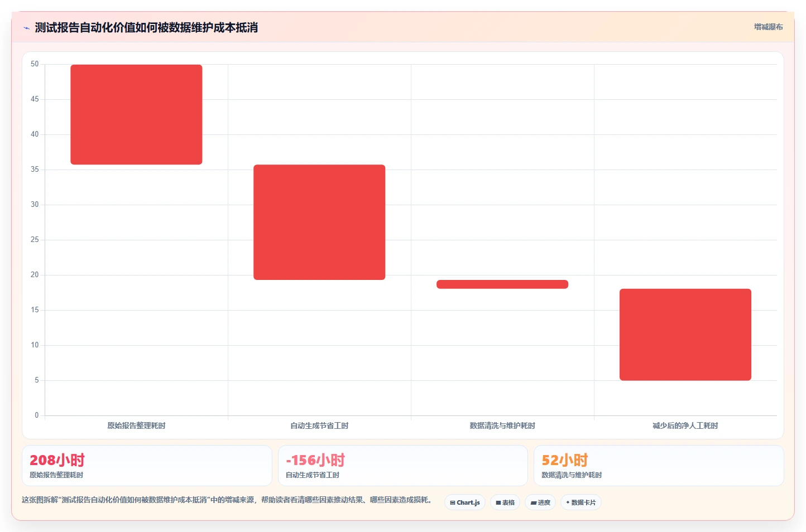Image resolution: width=806 pixels, height=532 pixels.
Task: Click the 进度 tag
Action: click(540, 502)
